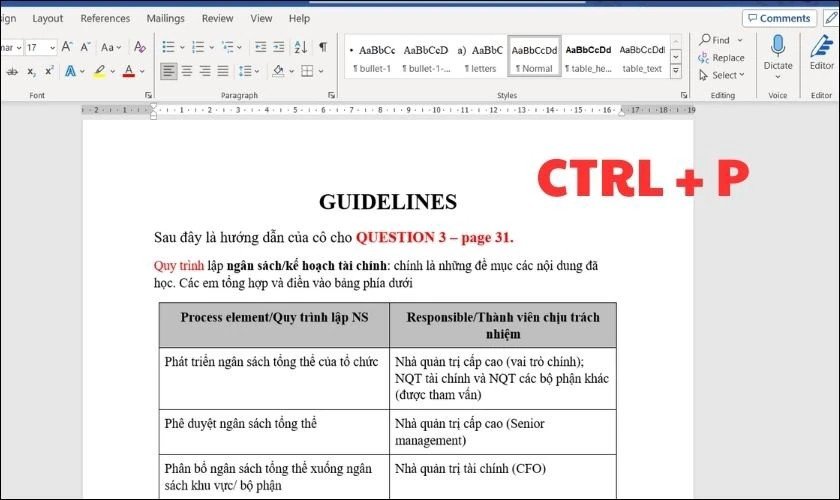The width and height of the screenshot is (840, 500).
Task: Click the Dictate microphone icon
Action: [778, 46]
